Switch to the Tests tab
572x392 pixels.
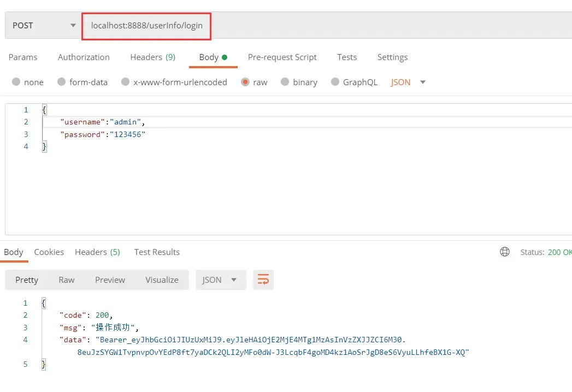click(x=347, y=57)
